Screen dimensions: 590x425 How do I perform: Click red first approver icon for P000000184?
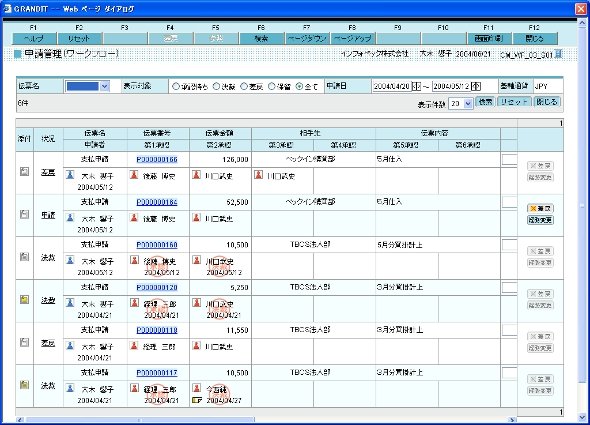click(134, 217)
